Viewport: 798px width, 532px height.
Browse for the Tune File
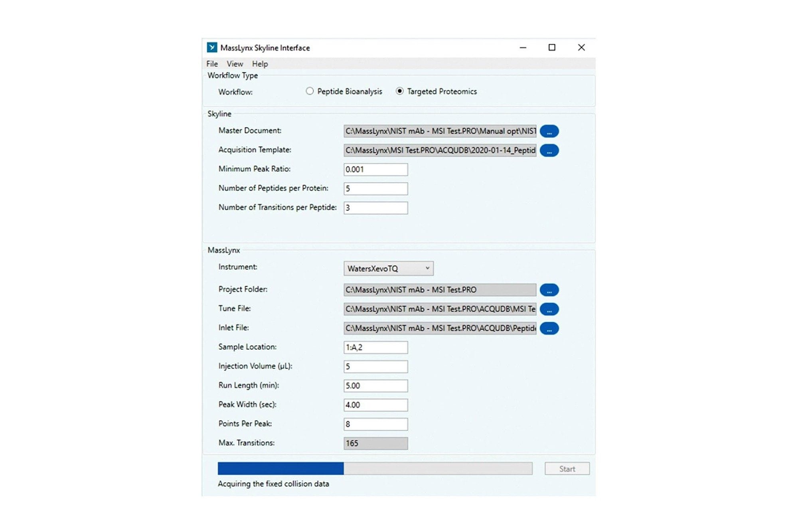(x=549, y=309)
